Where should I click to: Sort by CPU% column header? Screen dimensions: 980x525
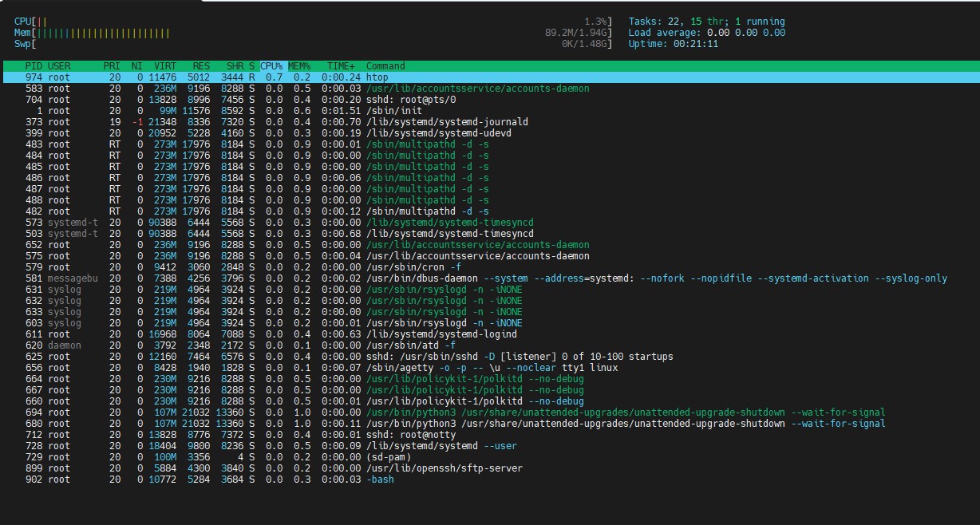[271, 66]
